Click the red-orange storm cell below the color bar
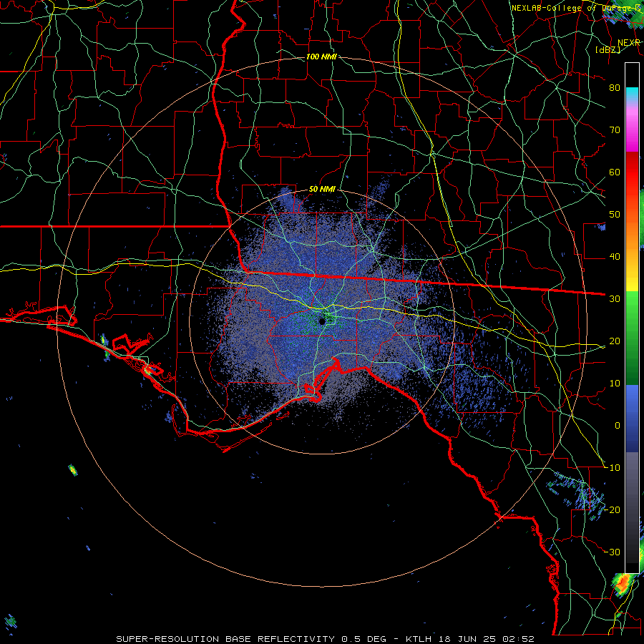644x644 pixels. point(623,585)
